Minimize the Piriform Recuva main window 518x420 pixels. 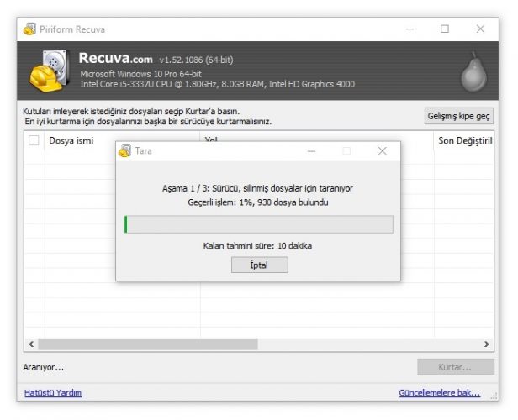coord(410,29)
